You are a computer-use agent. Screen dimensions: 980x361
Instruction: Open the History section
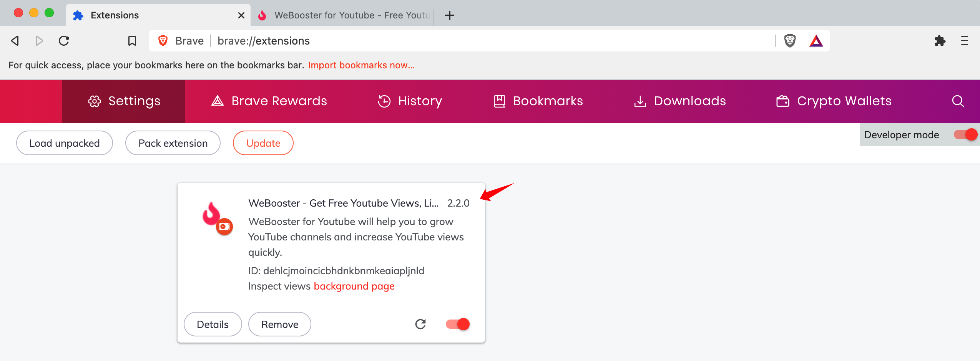[410, 101]
